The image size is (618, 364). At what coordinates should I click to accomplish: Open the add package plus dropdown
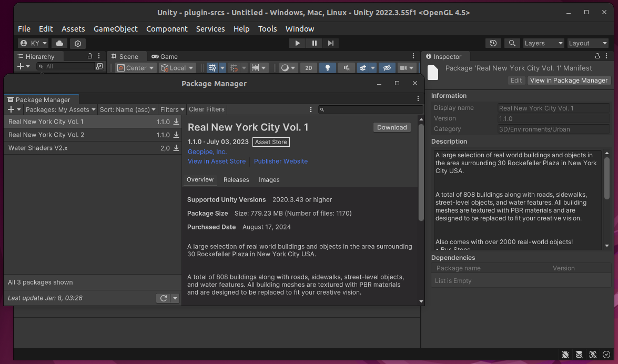pyautogui.click(x=14, y=109)
